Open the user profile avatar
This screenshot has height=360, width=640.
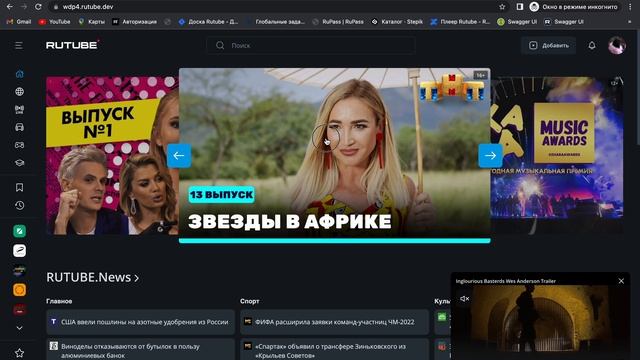coord(617,45)
